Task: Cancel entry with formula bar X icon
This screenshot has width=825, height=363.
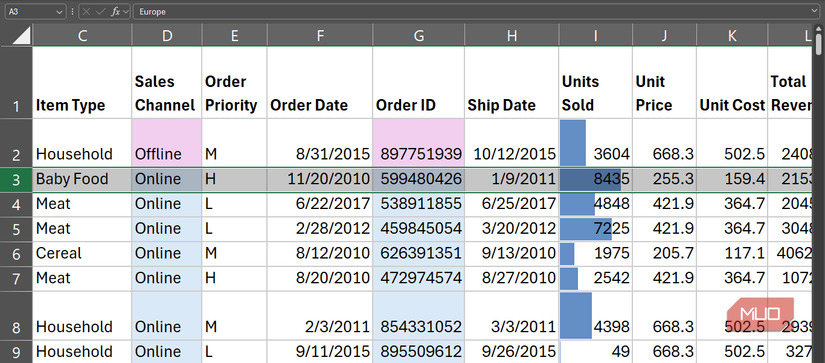Action: pyautogui.click(x=87, y=12)
